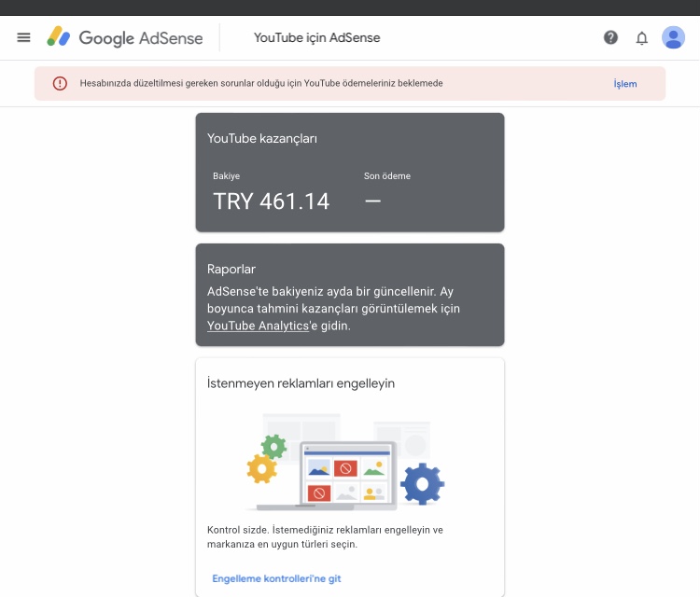Open the YouTube Analytics link
Viewport: 700px width, 597px height.
point(258,326)
